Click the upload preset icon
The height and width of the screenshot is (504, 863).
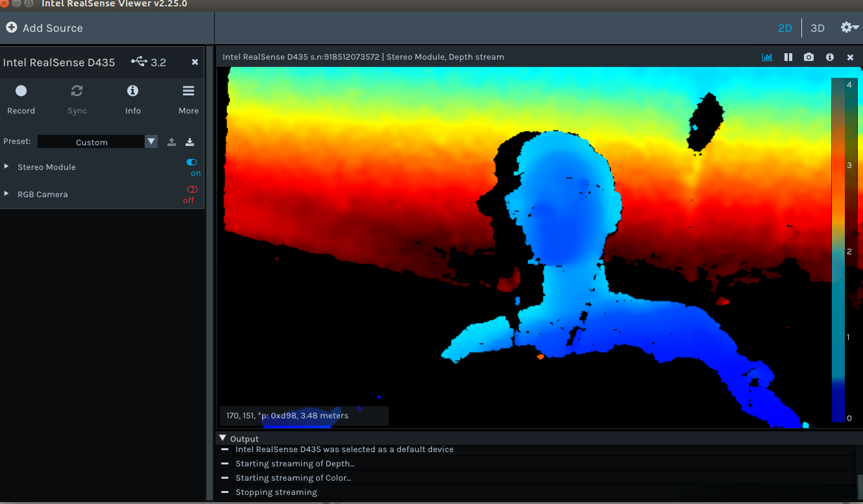(x=171, y=142)
